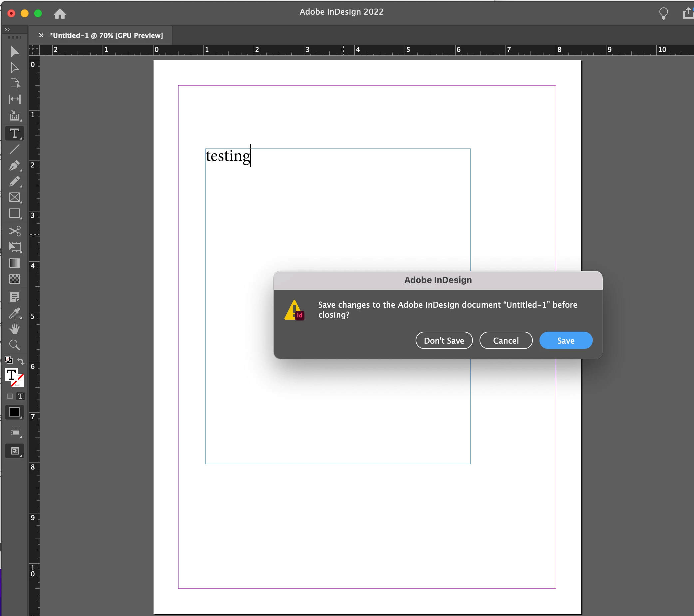694x616 pixels.
Task: Select the Pen tool
Action: [15, 165]
